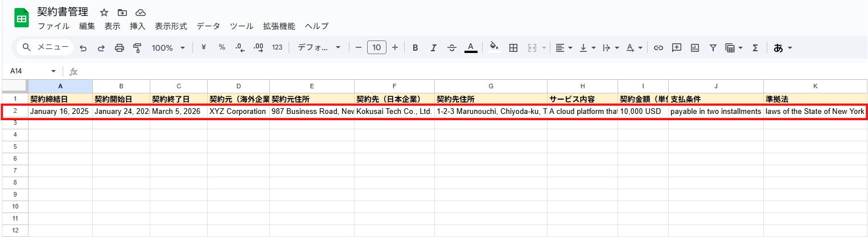Open the ヘルプ menu
The width and height of the screenshot is (868, 237).
click(316, 26)
